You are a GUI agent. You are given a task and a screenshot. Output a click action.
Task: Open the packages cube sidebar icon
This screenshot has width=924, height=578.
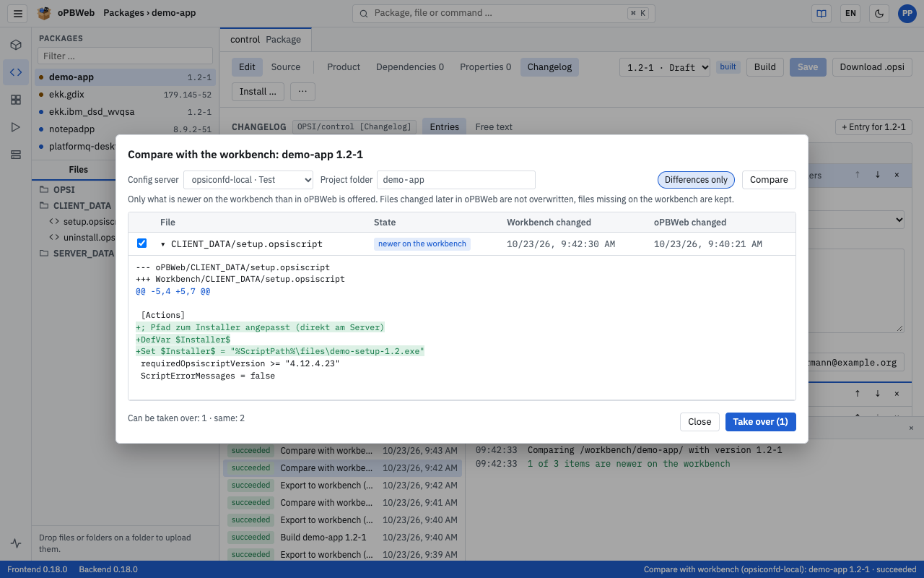point(16,45)
